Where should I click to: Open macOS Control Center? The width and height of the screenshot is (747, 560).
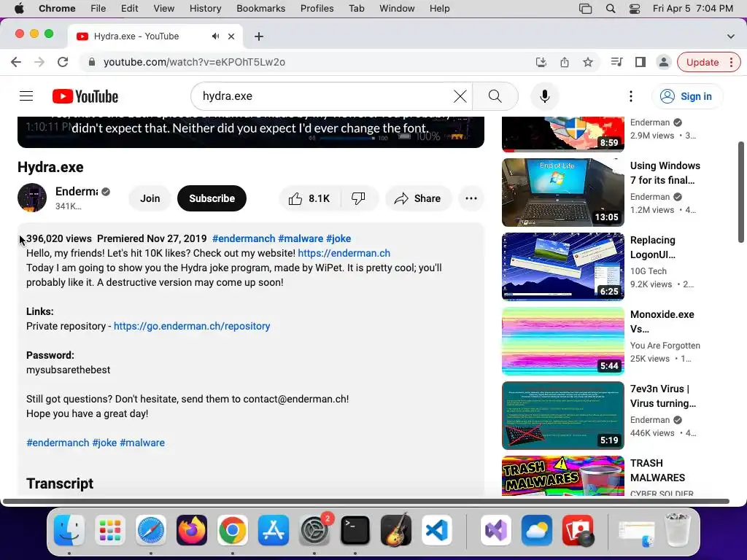pyautogui.click(x=635, y=9)
